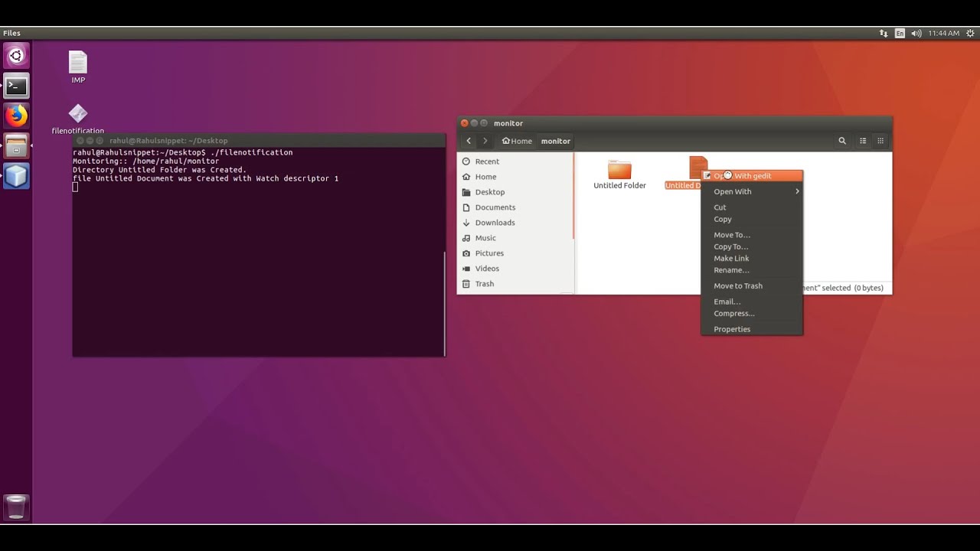Open the sound volume indicator
This screenshot has height=551, width=980.
coord(916,33)
